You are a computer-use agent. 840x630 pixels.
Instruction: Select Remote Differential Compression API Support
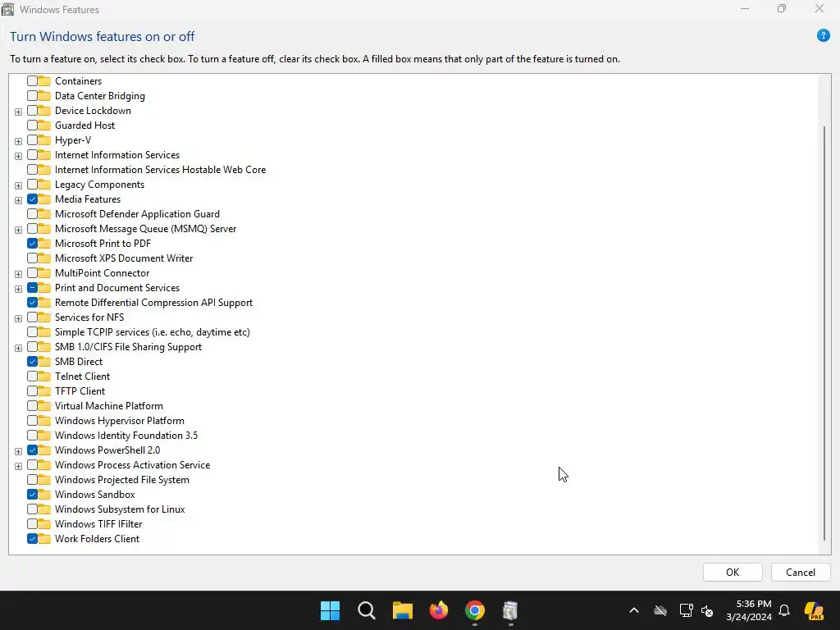pyautogui.click(x=153, y=303)
